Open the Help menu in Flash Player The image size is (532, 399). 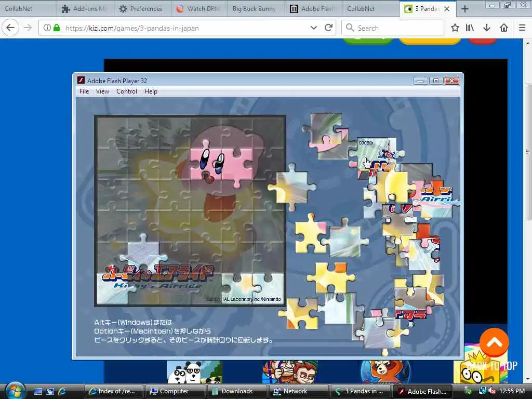151,91
